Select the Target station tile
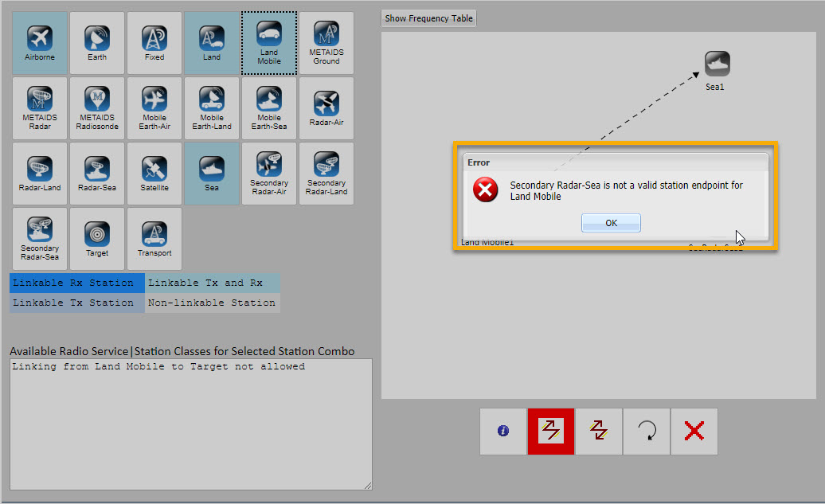The height and width of the screenshot is (504, 825). [97, 238]
